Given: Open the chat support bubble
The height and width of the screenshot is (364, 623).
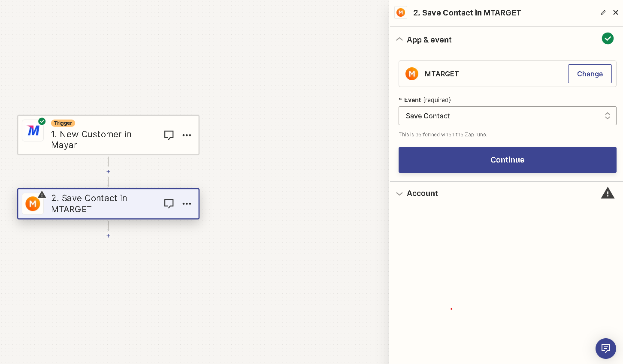Looking at the screenshot, I should (x=606, y=348).
